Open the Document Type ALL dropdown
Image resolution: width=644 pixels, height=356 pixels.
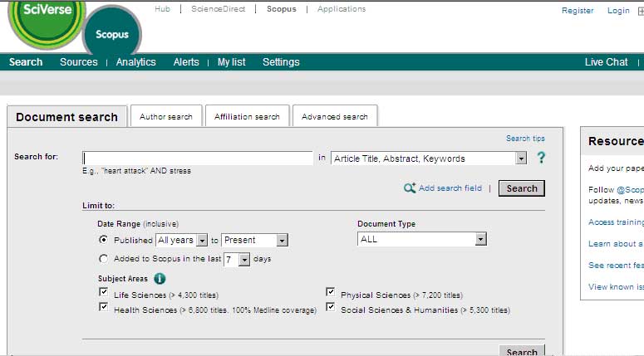point(422,239)
